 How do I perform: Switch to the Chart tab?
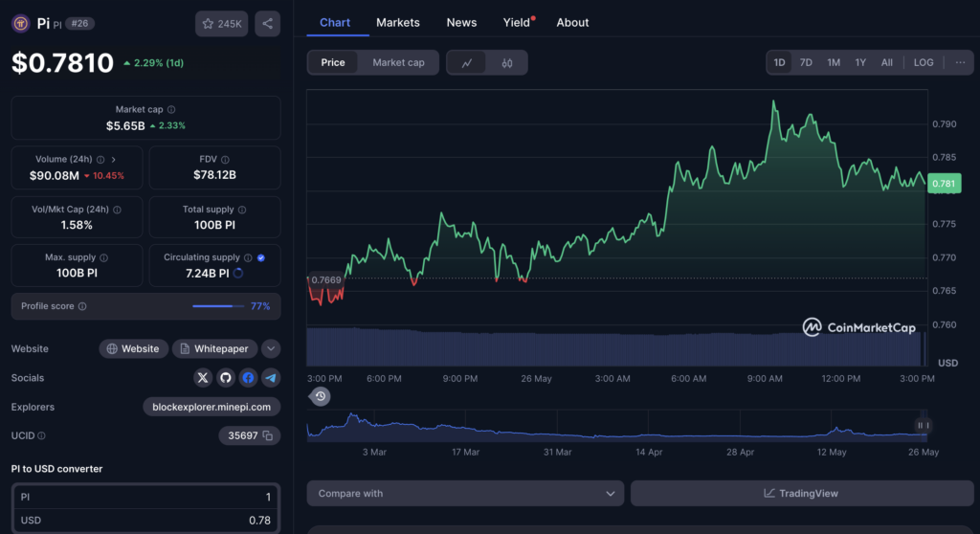(335, 23)
